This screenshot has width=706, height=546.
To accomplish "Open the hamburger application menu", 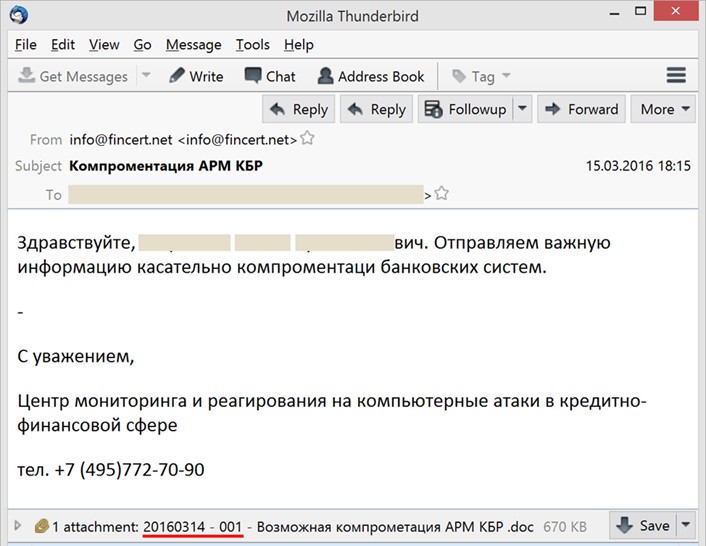I will pyautogui.click(x=676, y=76).
